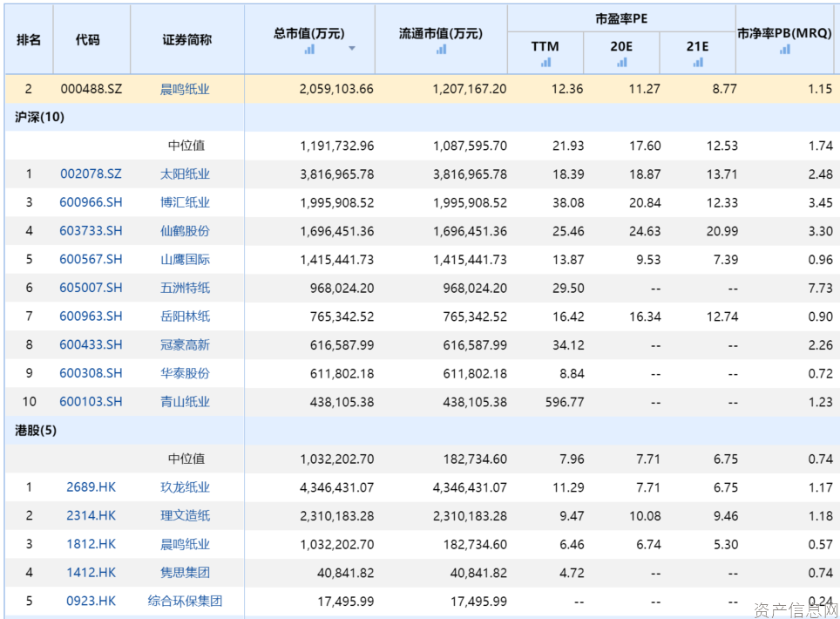Open stock code link 002078.SZ
The height and width of the screenshot is (619, 840).
coord(91,174)
